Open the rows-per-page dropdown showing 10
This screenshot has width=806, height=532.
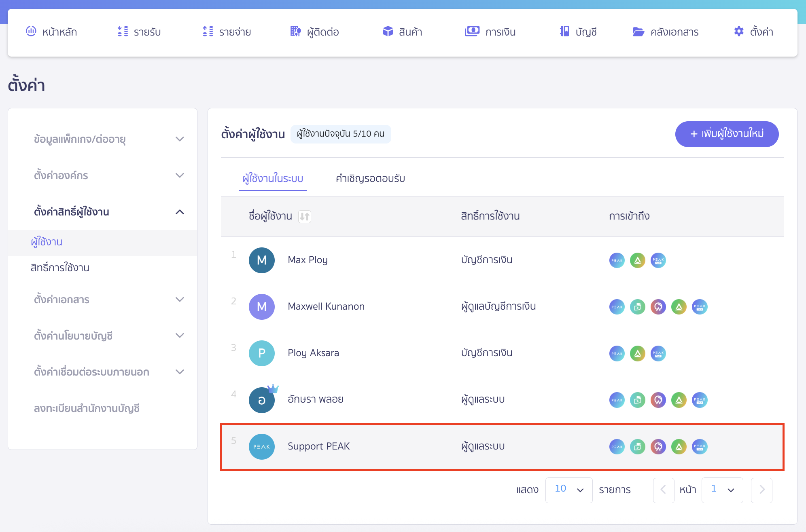568,490
